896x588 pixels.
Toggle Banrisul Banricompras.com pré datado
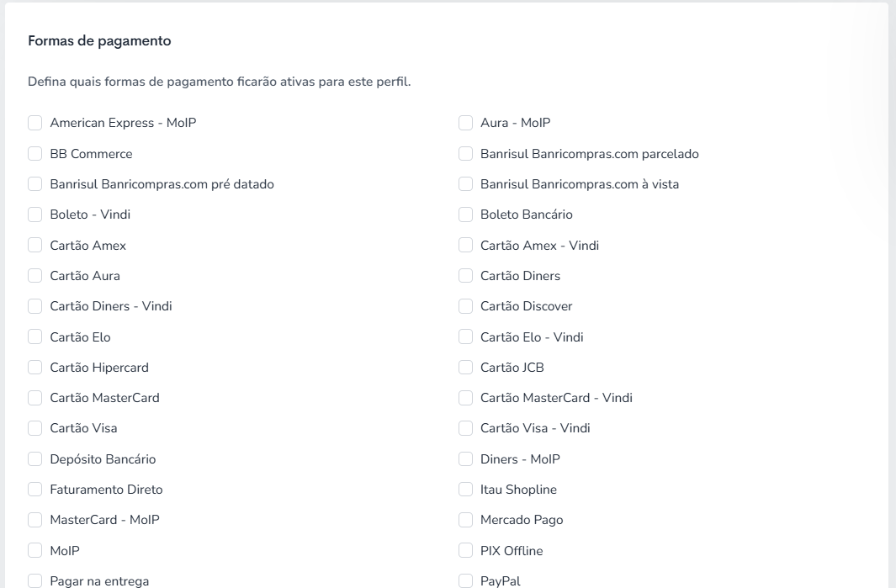tap(34, 184)
